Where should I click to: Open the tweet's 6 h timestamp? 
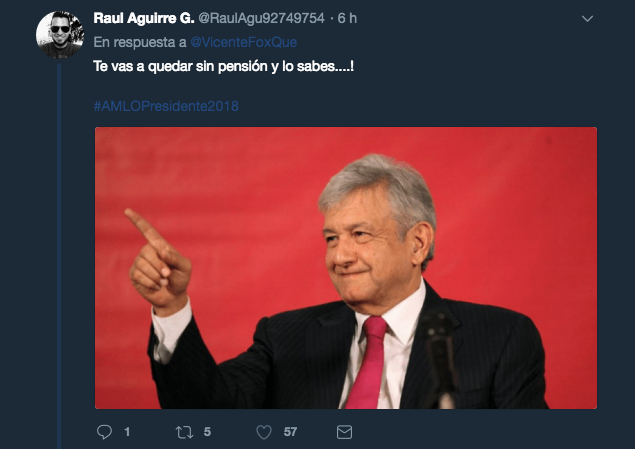[x=347, y=18]
